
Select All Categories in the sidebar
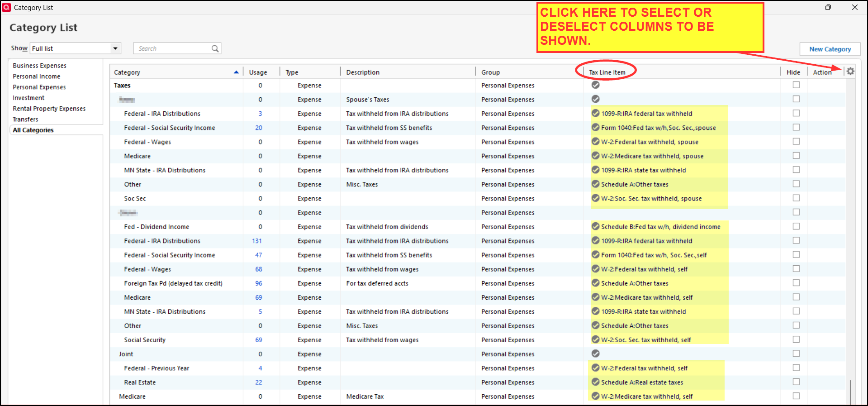point(33,130)
